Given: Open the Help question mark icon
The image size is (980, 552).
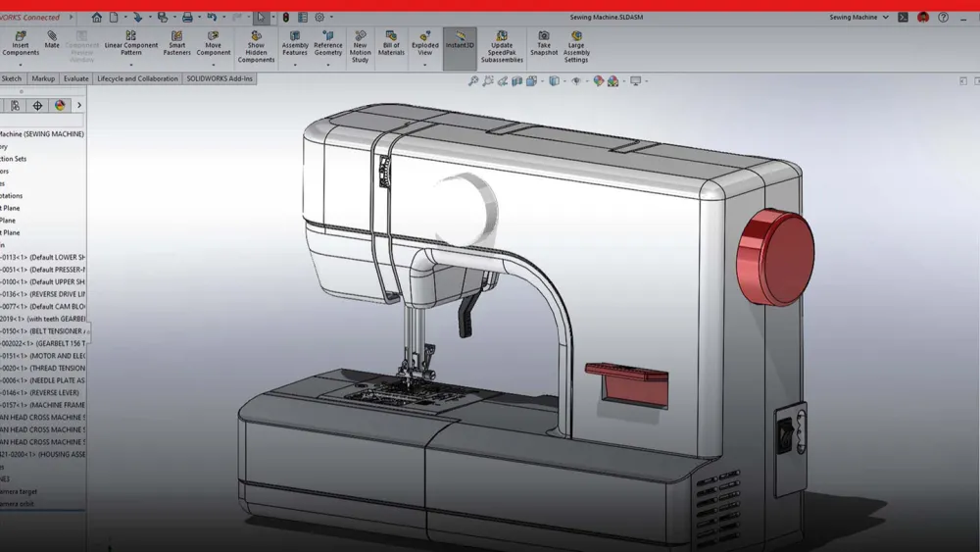Looking at the screenshot, I should coord(943,18).
